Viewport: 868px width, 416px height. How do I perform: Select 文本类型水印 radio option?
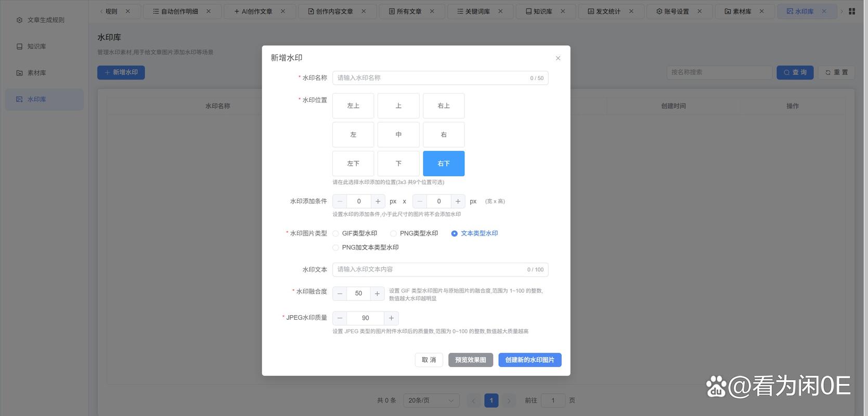tap(475, 233)
